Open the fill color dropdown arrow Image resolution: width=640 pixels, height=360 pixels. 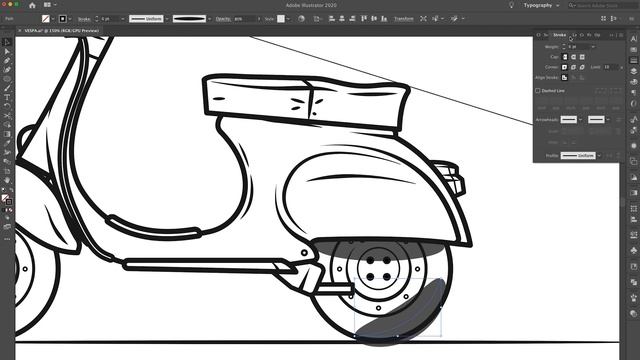coord(53,19)
